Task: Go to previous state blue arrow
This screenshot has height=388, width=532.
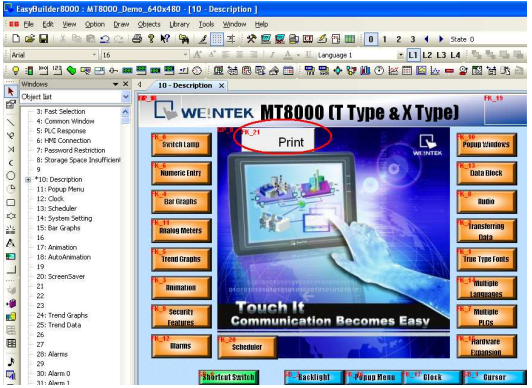Action: (426, 39)
